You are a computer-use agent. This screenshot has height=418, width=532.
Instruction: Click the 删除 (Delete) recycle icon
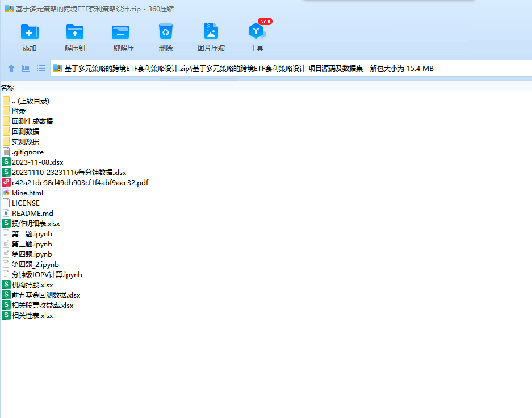pos(166,31)
